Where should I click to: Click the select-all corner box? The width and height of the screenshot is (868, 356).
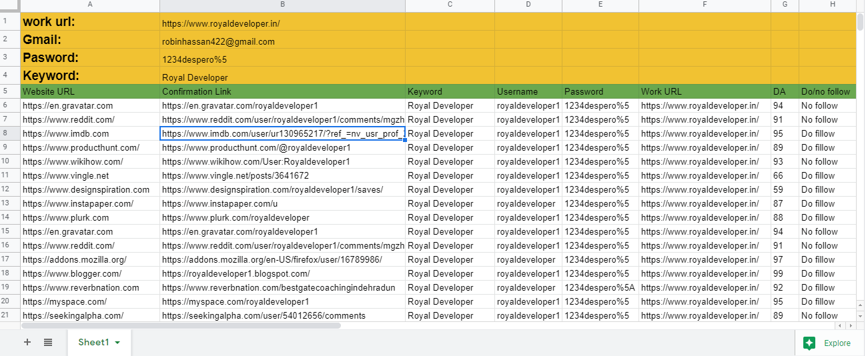pyautogui.click(x=10, y=5)
